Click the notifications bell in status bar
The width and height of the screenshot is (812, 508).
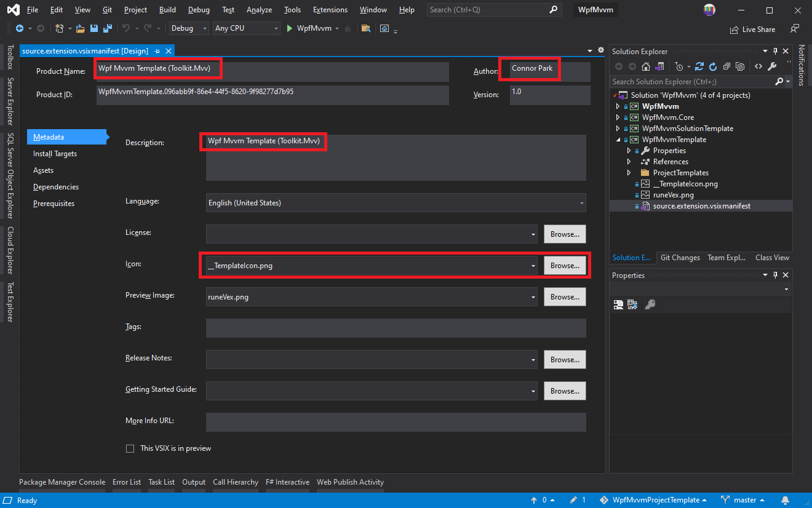click(x=785, y=500)
